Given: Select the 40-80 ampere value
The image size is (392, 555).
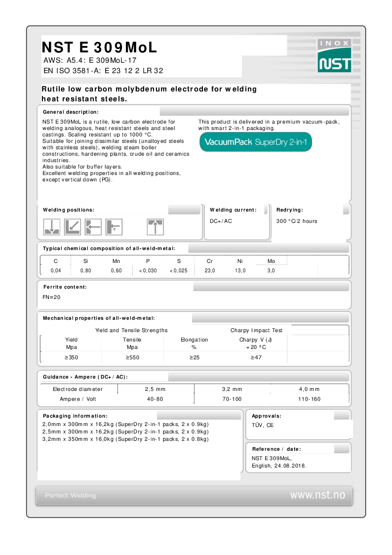Looking at the screenshot, I should point(155,399).
